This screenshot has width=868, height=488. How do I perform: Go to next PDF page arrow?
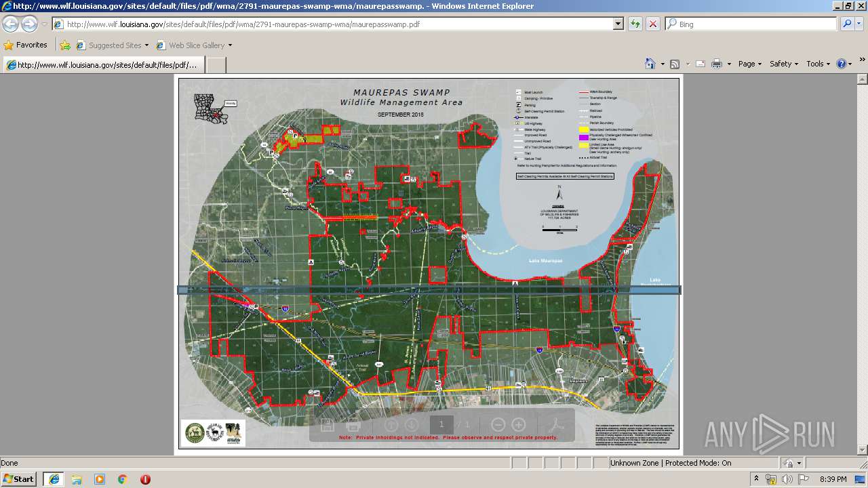click(x=412, y=425)
